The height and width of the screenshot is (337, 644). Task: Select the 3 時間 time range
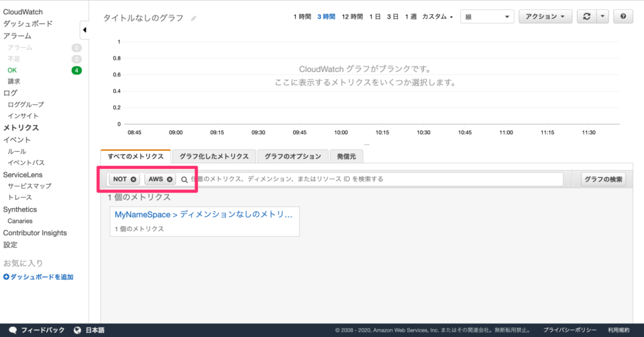pos(326,17)
